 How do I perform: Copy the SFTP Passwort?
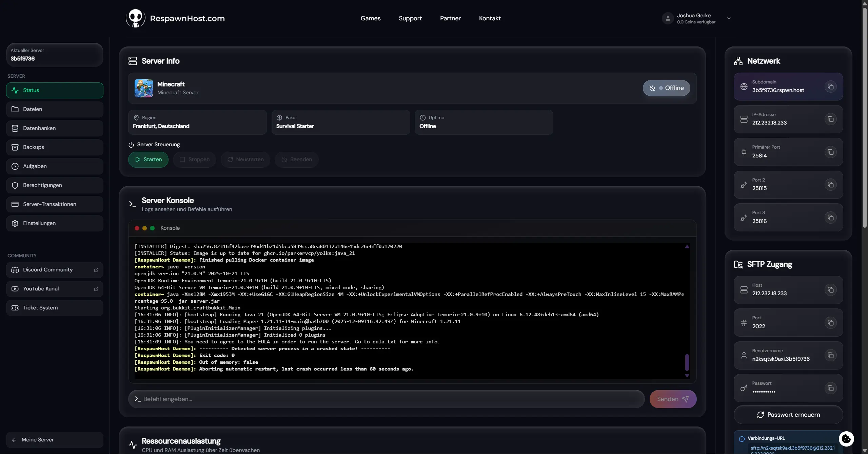point(830,388)
